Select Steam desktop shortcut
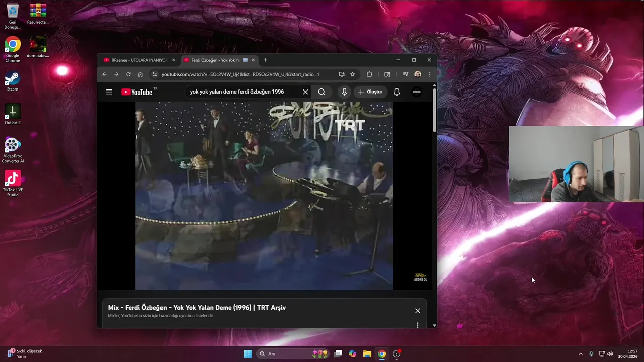The width and height of the screenshot is (644, 362). (13, 81)
